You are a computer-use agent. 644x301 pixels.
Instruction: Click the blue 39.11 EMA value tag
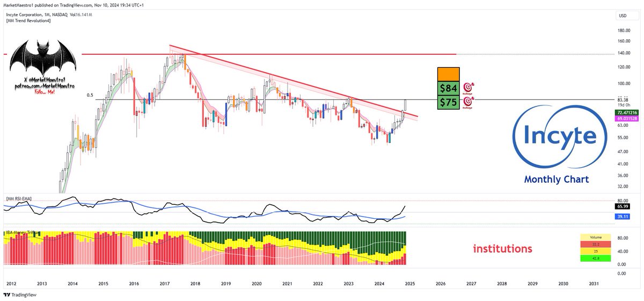coord(623,216)
